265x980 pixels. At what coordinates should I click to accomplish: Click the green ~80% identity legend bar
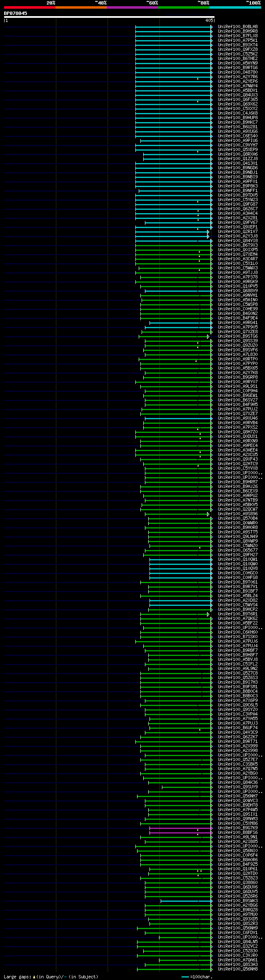tap(183, 7)
